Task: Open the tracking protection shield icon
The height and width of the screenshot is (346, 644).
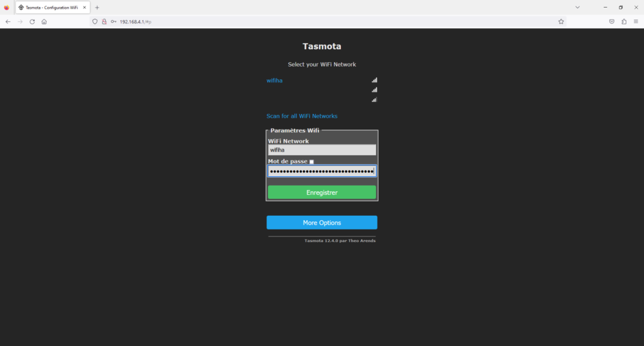Action: coord(95,22)
